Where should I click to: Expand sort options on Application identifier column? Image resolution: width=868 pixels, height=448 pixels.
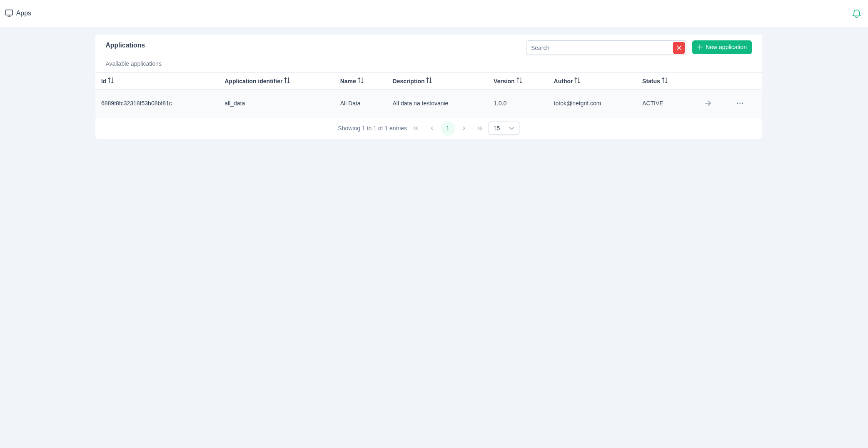tap(287, 81)
